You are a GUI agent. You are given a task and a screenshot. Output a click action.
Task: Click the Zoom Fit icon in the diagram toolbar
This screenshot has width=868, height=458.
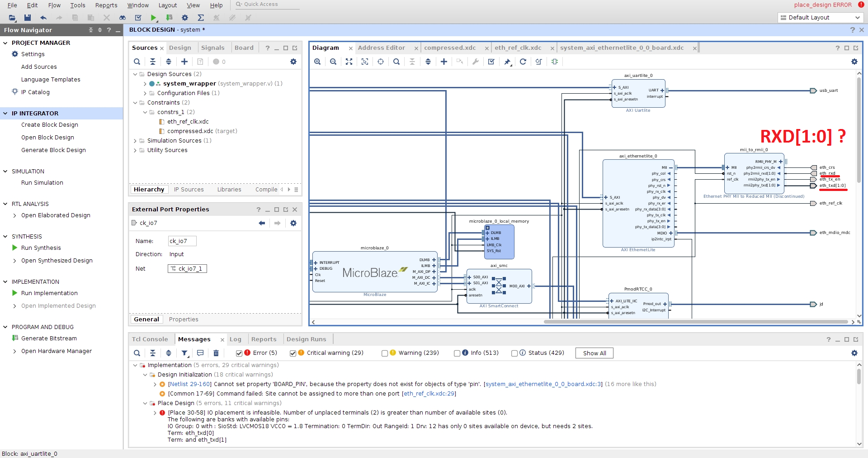(349, 62)
